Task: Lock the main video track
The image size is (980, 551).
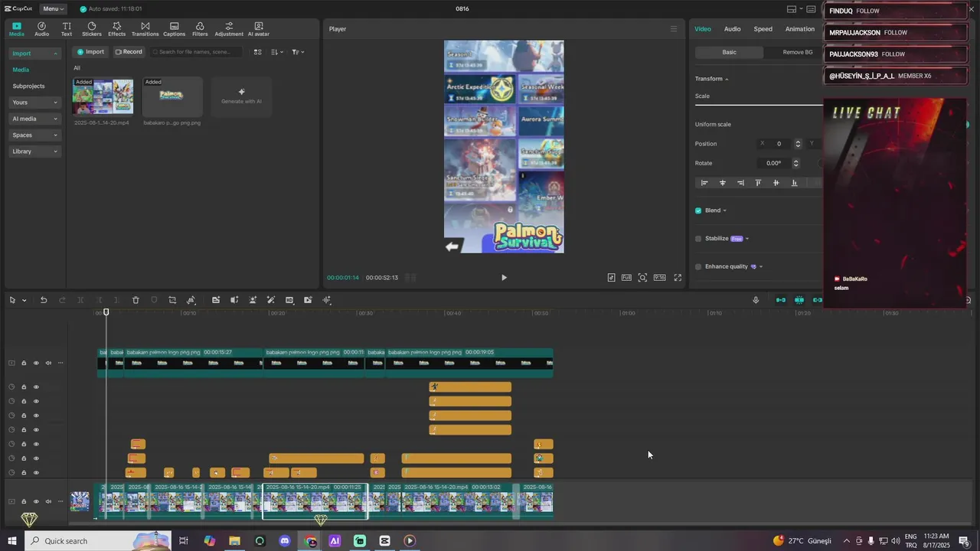Action: pos(24,502)
